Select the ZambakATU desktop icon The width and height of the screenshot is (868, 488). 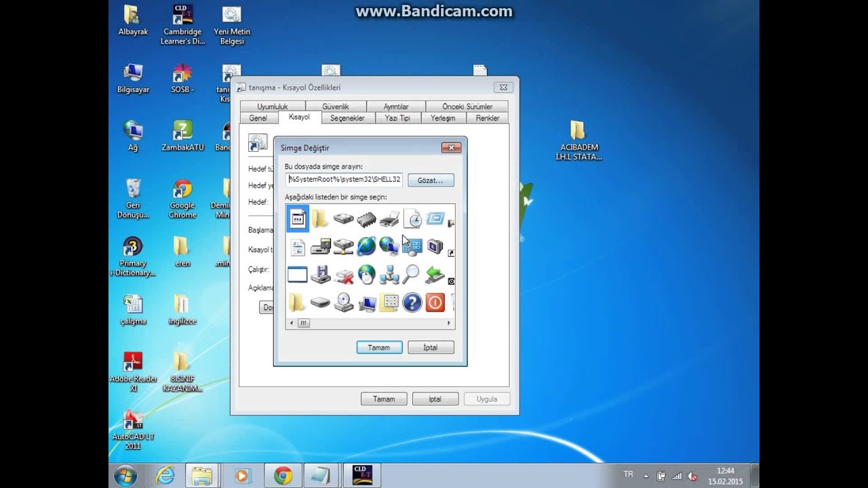click(x=182, y=136)
